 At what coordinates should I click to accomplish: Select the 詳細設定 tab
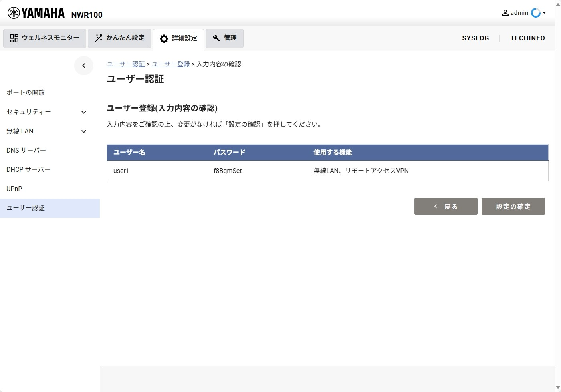tap(178, 38)
